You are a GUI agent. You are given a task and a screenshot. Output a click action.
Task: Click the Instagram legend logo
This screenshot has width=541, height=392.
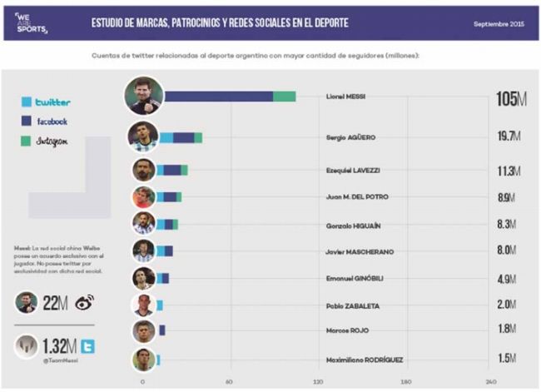pyautogui.click(x=51, y=141)
